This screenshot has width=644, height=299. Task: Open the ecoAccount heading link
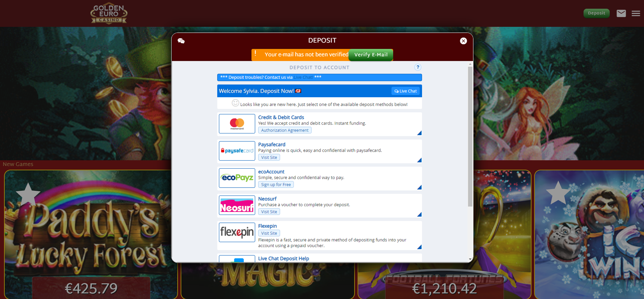(271, 172)
